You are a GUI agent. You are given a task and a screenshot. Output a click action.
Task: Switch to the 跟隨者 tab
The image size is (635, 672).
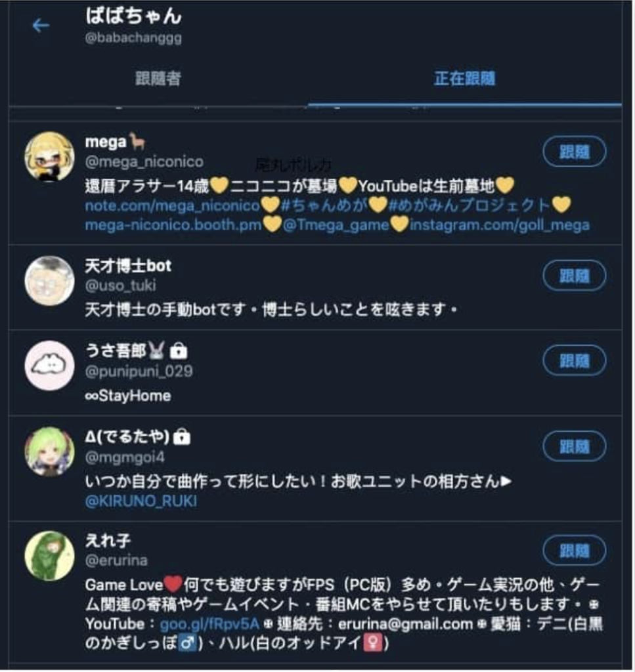tap(158, 79)
